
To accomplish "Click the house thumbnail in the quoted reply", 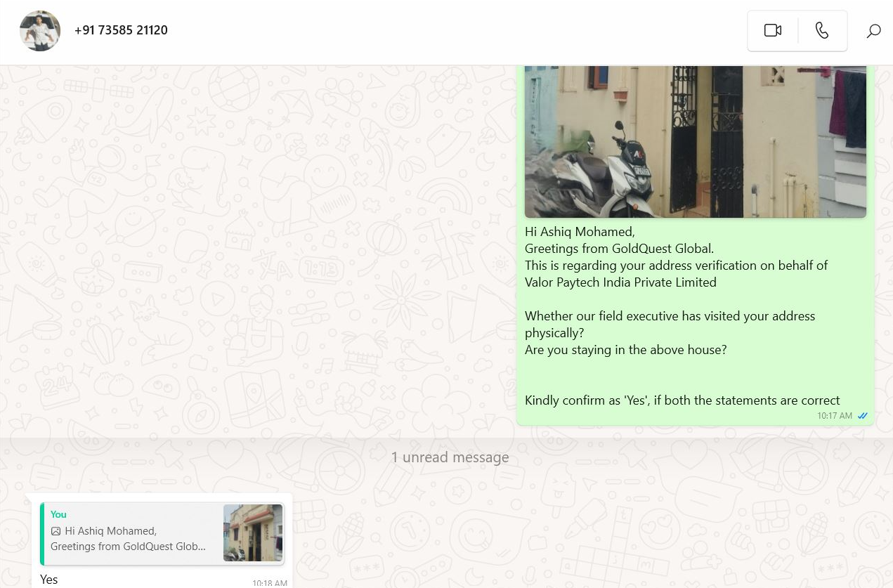I will (253, 533).
